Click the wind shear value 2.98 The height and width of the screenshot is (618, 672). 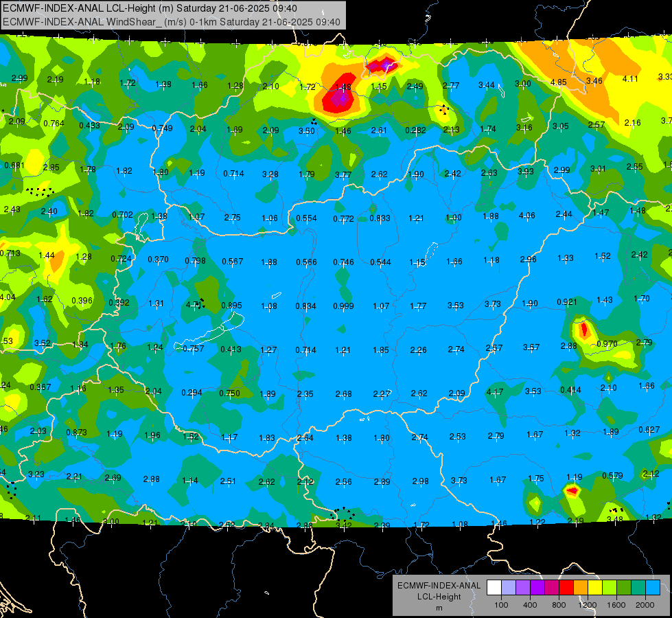tap(420, 481)
